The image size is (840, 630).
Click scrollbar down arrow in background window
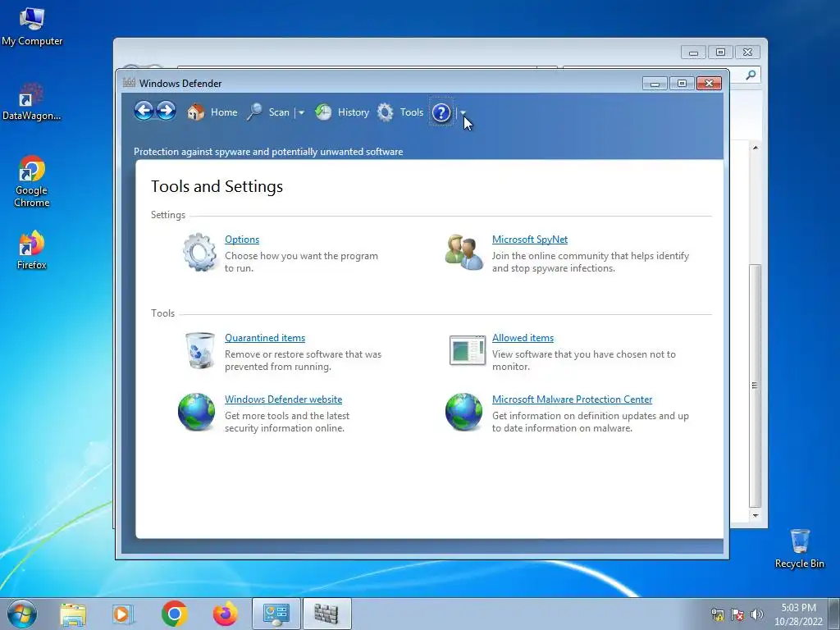[756, 515]
